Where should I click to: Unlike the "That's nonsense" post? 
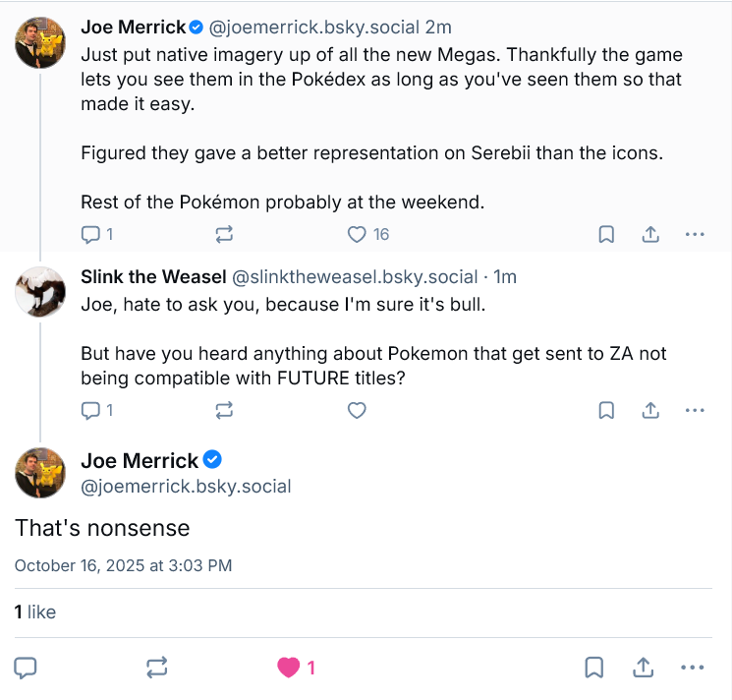289,668
